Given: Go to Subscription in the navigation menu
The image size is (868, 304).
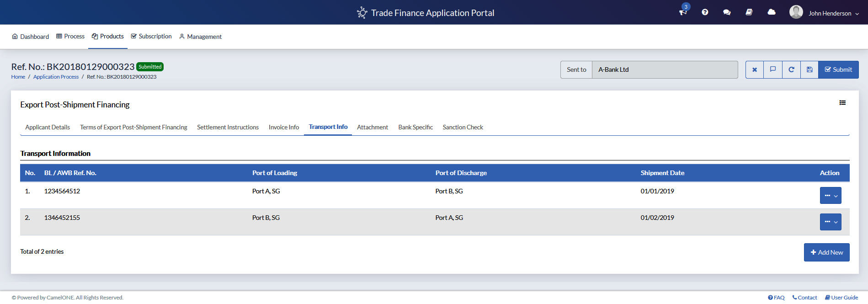Looking at the screenshot, I should click(x=151, y=37).
